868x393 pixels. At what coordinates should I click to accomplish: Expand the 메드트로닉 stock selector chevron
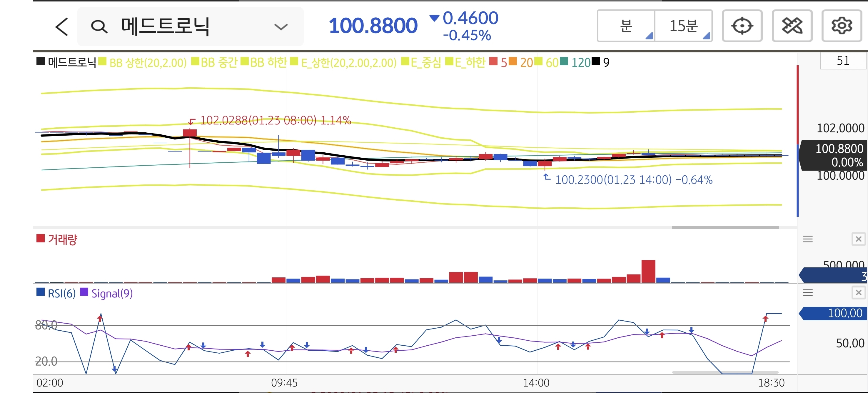281,27
